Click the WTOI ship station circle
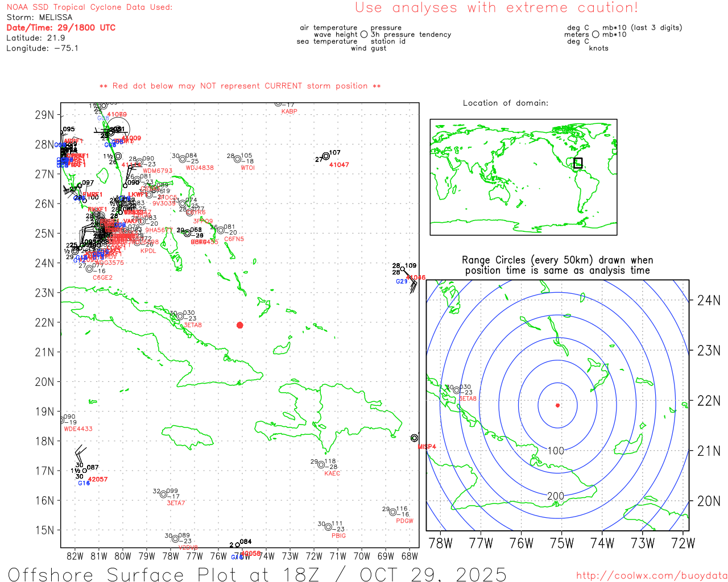728x582 pixels. pos(238,159)
